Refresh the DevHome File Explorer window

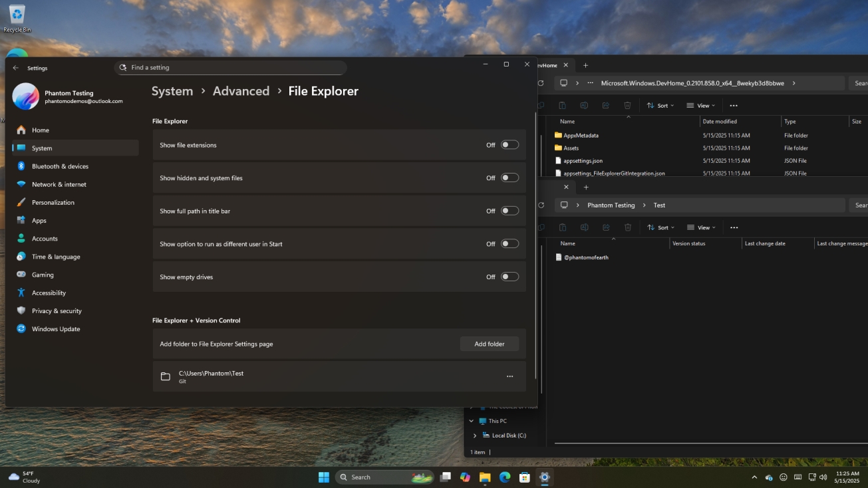[x=540, y=83]
